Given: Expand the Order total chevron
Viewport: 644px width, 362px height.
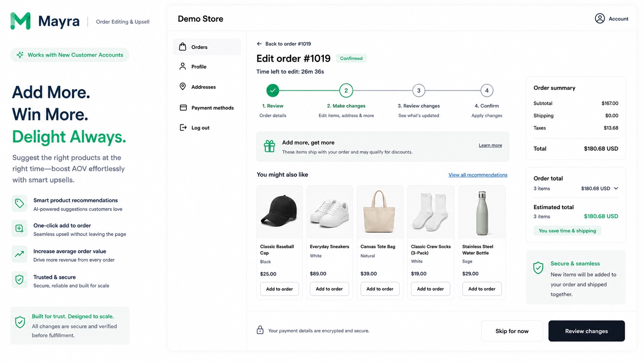Looking at the screenshot, I should [616, 189].
